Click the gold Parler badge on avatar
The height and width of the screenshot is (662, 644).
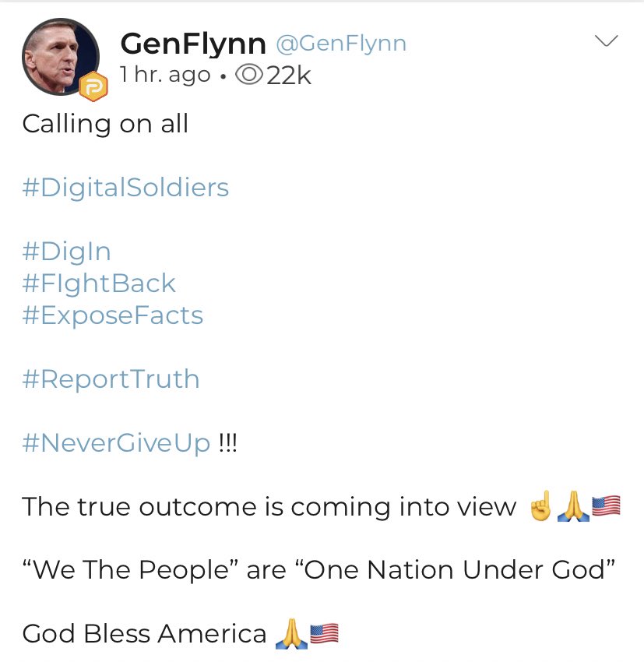coord(95,89)
